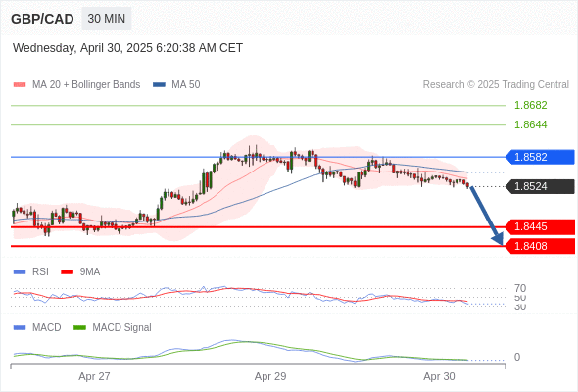Image resolution: width=578 pixels, height=392 pixels.
Task: Click the Apr 30 date axis label
Action: (439, 377)
